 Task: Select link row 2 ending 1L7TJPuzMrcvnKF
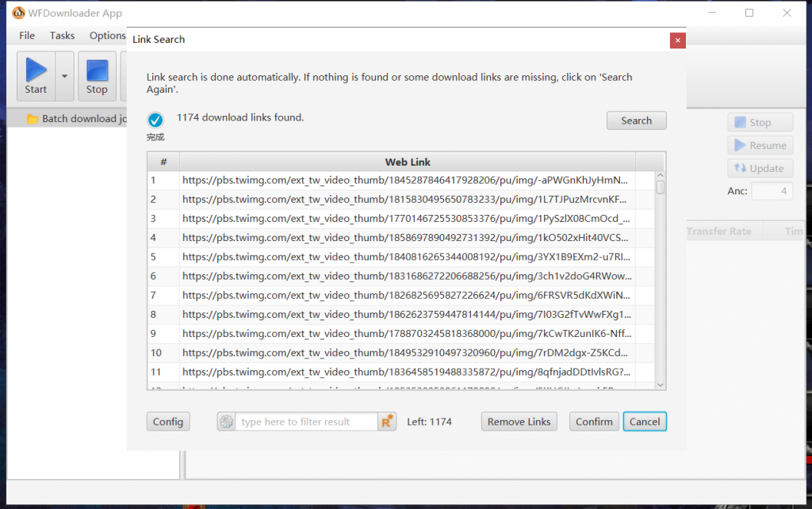(400, 199)
